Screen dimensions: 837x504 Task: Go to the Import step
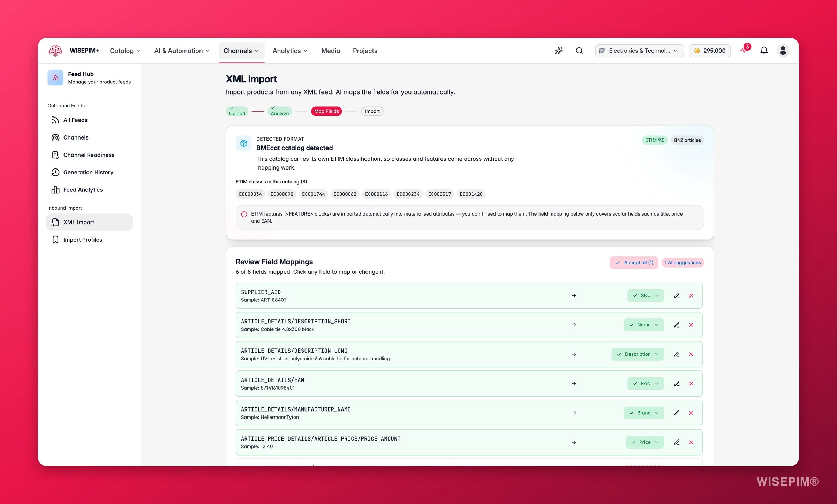click(372, 111)
